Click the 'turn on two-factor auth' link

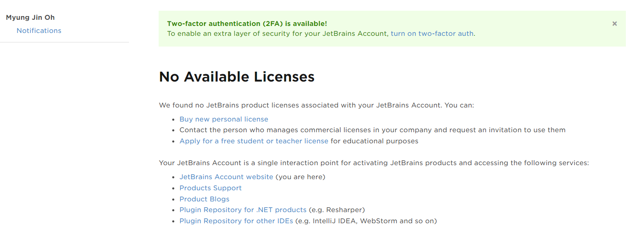(432, 33)
